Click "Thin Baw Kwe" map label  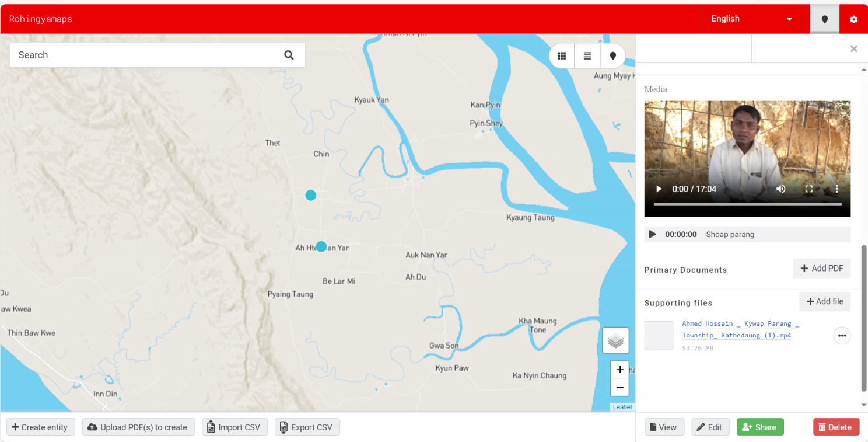pyautogui.click(x=32, y=333)
